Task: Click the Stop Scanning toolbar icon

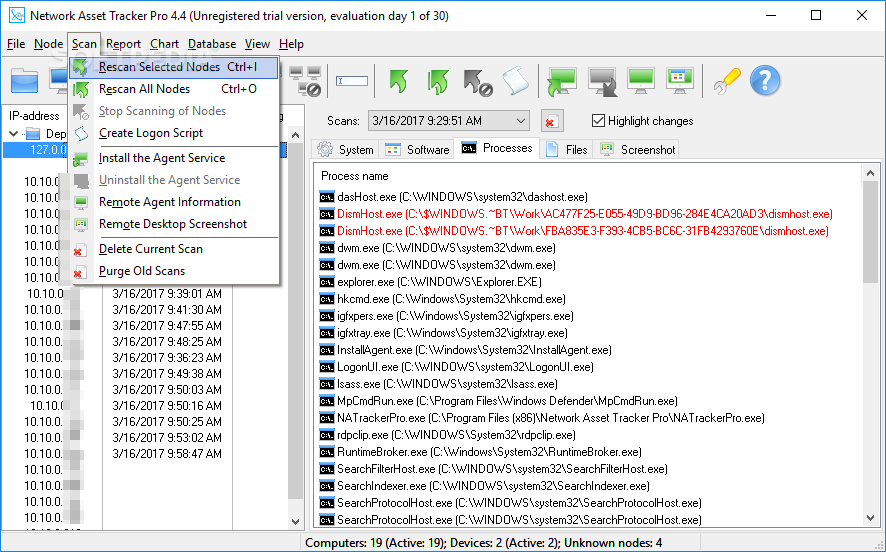Action: tap(477, 81)
